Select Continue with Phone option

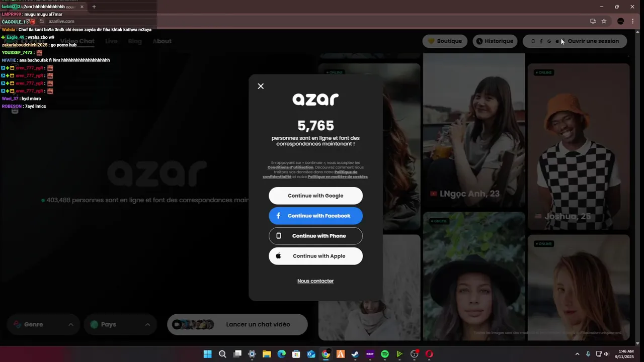[315, 236]
